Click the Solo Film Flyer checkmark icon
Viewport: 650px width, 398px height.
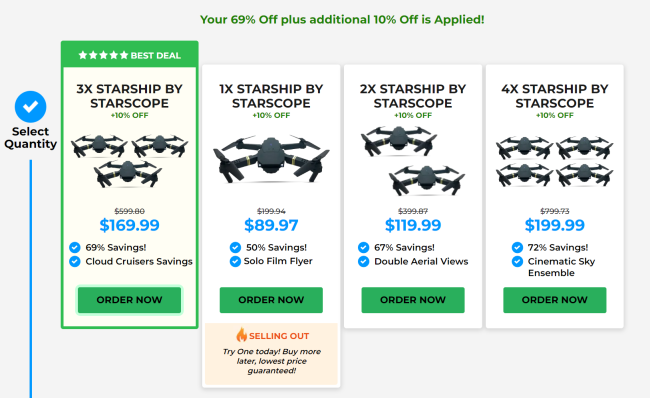click(235, 262)
